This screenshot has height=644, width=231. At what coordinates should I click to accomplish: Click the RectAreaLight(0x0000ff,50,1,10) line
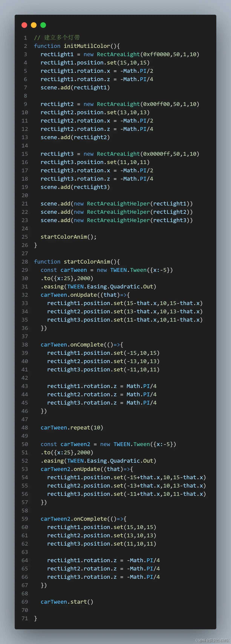click(120, 154)
